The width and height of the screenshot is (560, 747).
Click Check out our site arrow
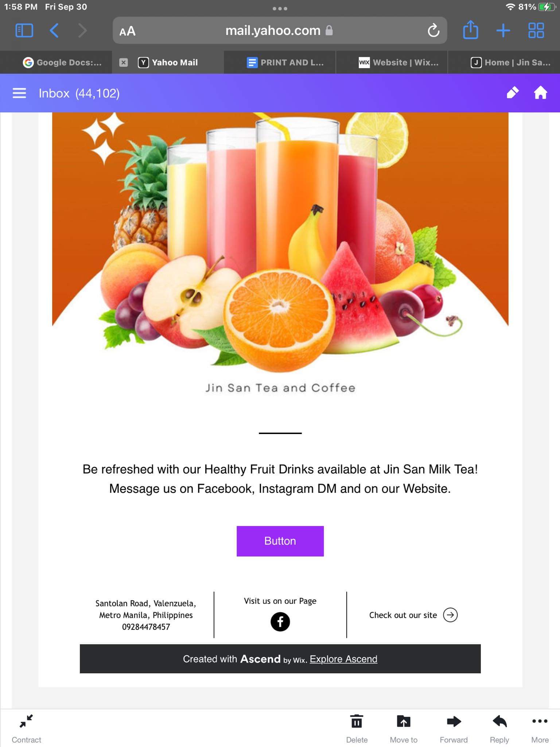click(450, 615)
